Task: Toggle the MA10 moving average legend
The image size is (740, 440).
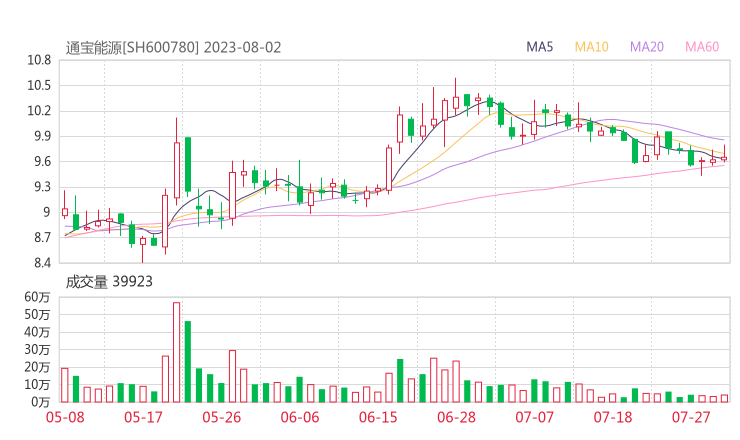Action: 592,47
